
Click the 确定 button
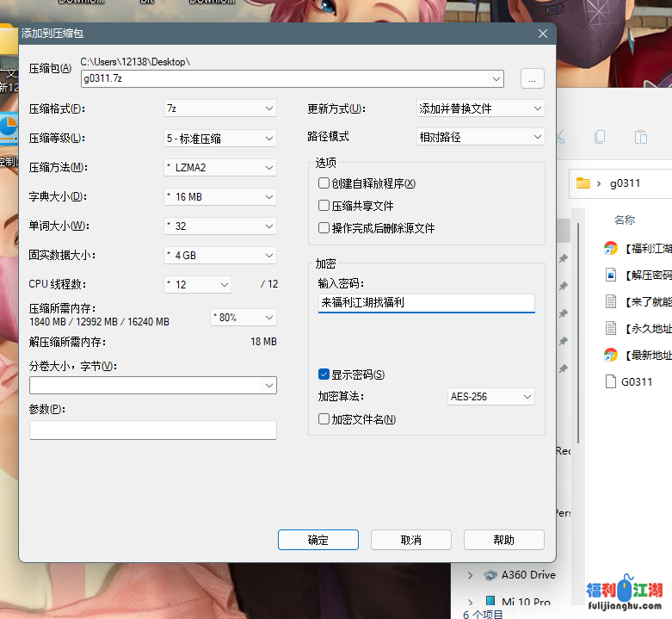tap(318, 540)
